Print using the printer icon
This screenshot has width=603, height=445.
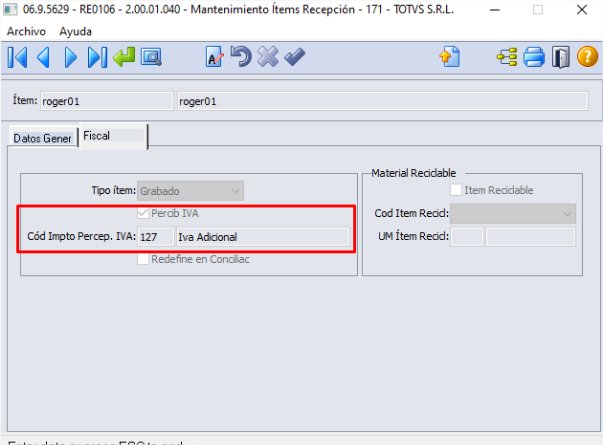[x=534, y=57]
